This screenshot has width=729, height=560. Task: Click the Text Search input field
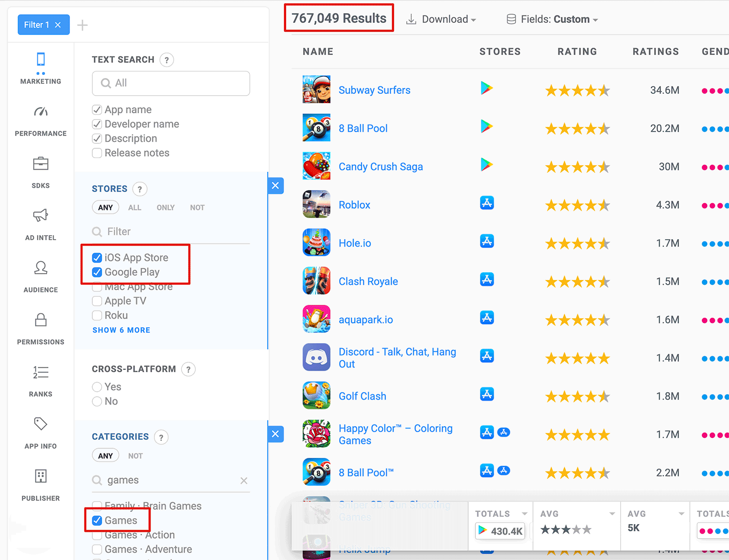(171, 84)
